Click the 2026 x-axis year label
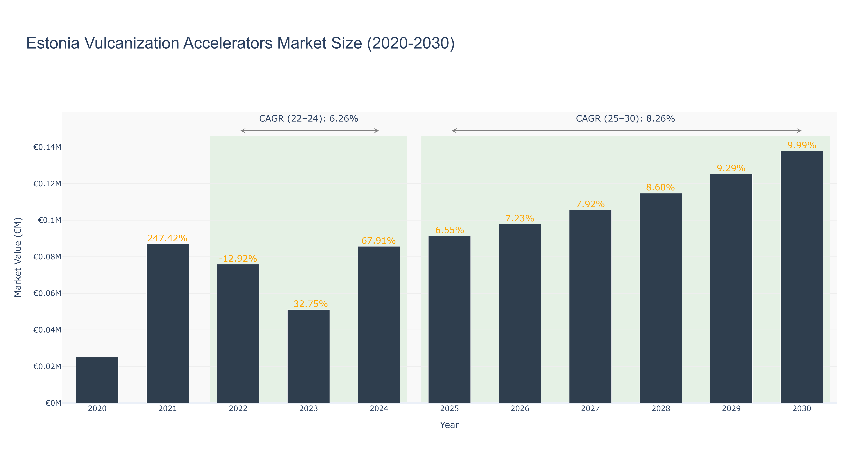Image resolution: width=868 pixels, height=465 pixels. click(x=520, y=409)
